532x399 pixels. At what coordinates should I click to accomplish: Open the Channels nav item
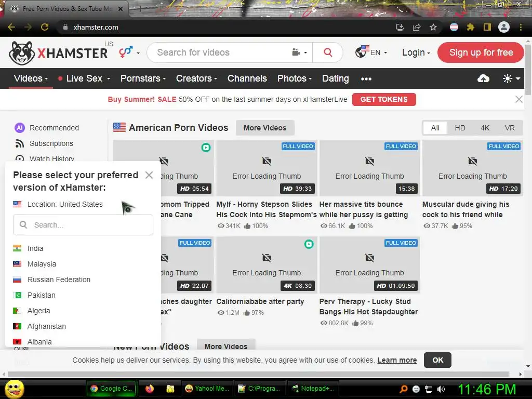[x=247, y=78]
